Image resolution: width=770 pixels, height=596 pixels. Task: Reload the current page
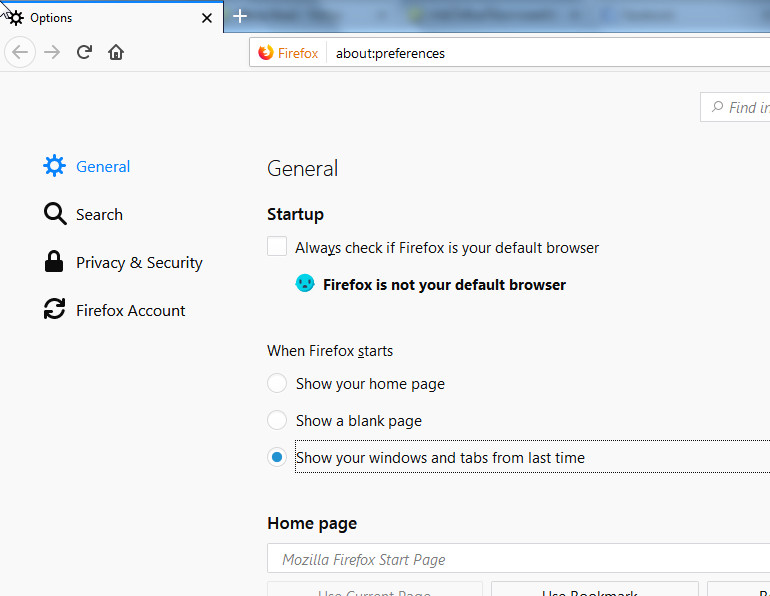pos(84,52)
